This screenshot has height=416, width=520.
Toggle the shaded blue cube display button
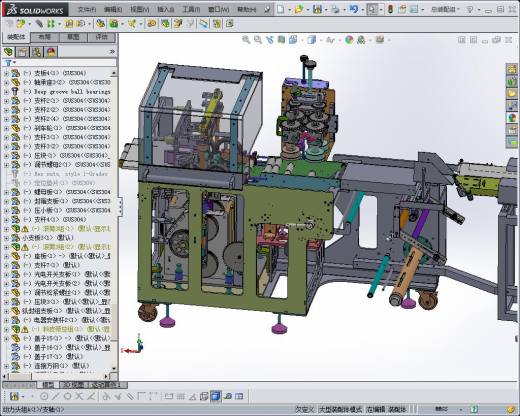(x=216, y=396)
